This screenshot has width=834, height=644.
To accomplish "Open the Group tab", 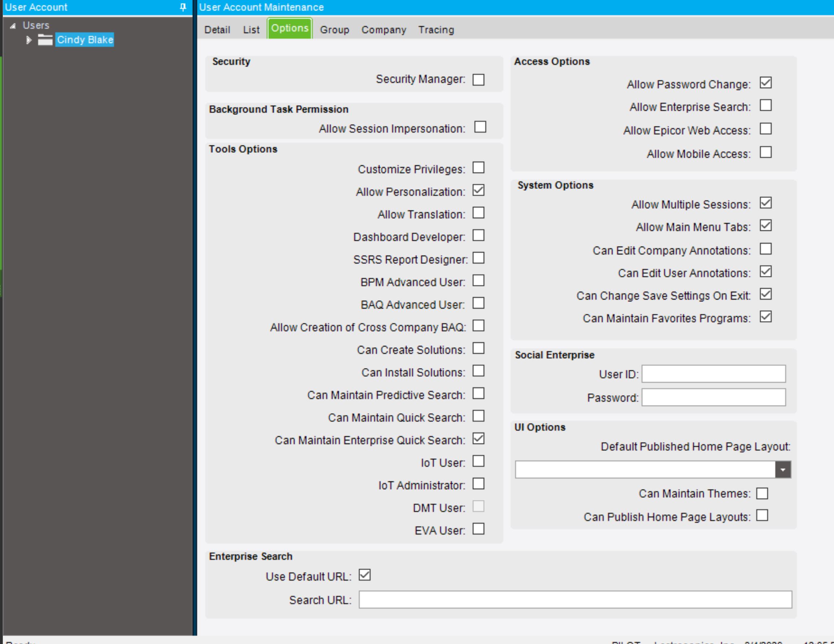I will click(x=334, y=30).
